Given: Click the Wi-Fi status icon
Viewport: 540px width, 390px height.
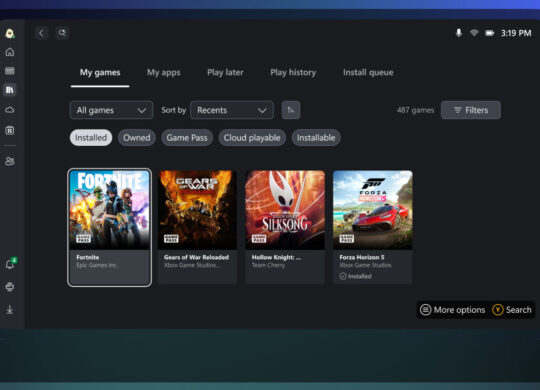Looking at the screenshot, I should tap(474, 33).
